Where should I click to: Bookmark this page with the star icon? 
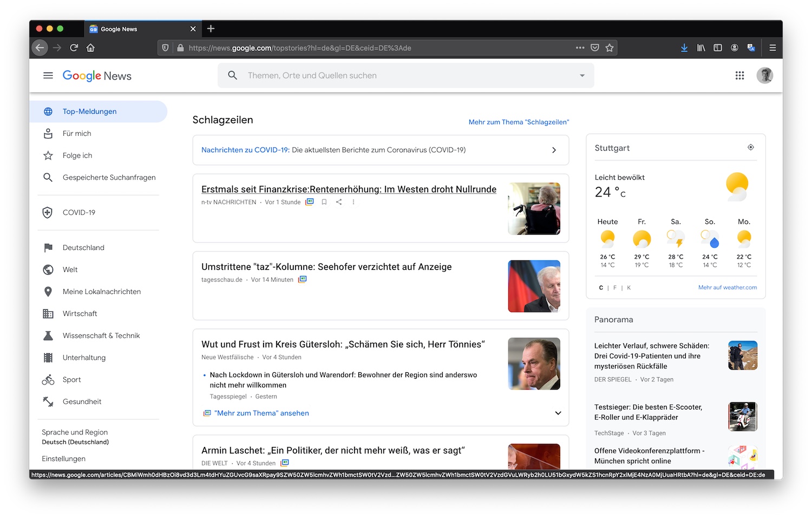[610, 48]
